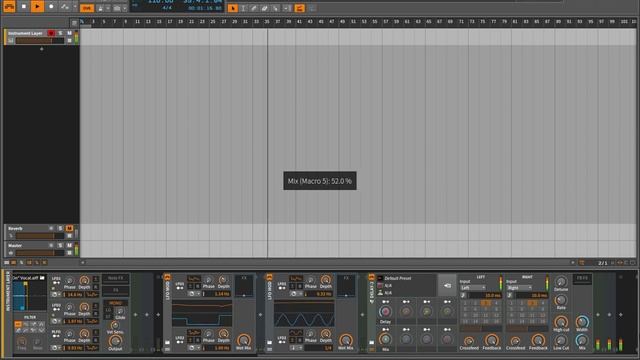Start recording with the transport Record button
The image size is (640, 360).
51,7
